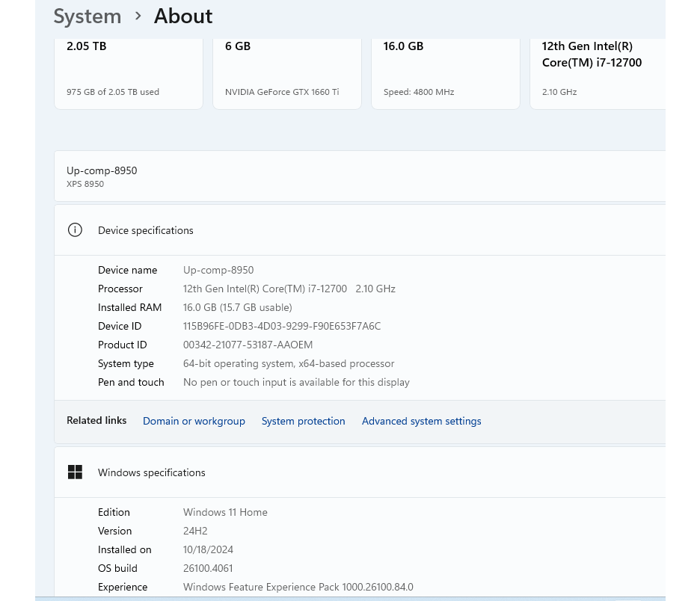Click the Speed: 4800 MHz text
700x601 pixels.
pos(419,92)
